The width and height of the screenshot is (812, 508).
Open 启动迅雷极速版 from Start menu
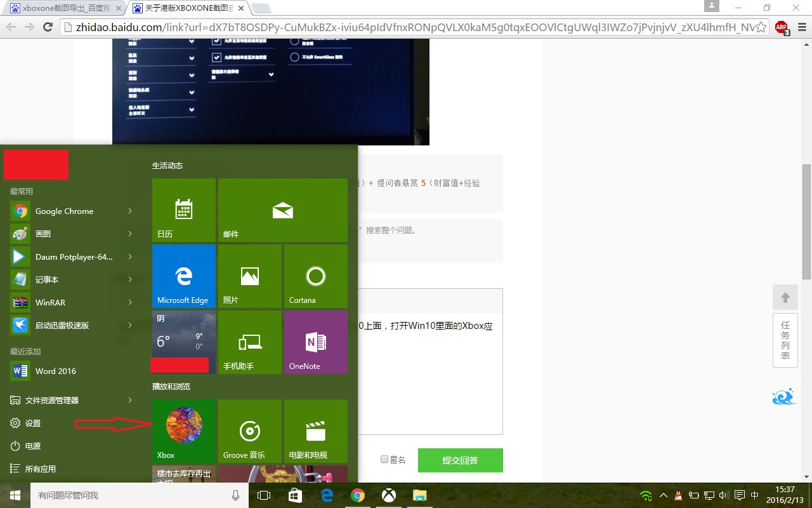pyautogui.click(x=72, y=325)
